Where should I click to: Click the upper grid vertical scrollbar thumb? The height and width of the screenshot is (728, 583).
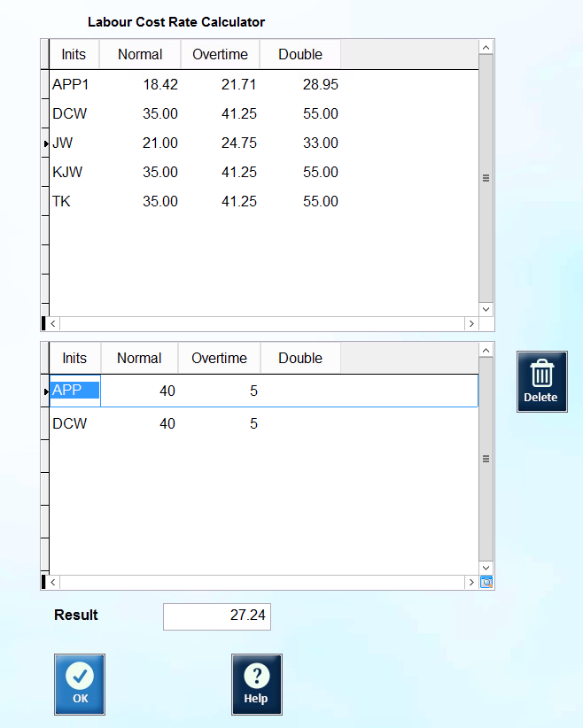(x=486, y=178)
